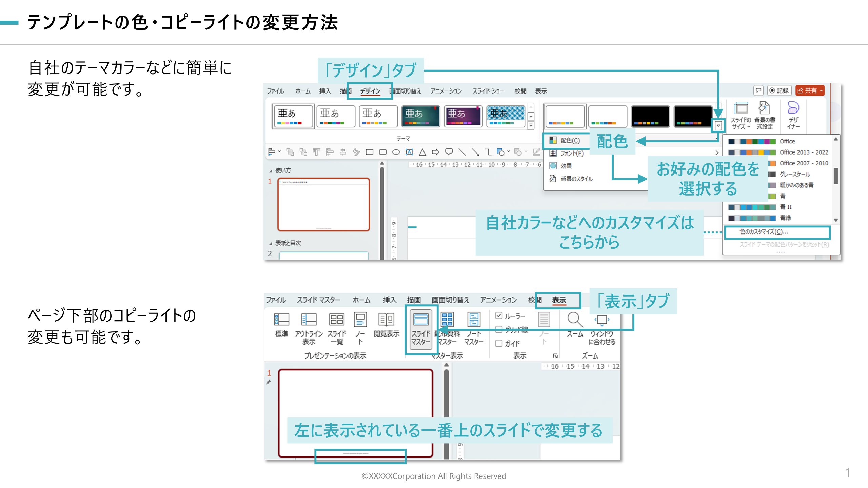
Task: Uncheck the Ruler checkbox
Action: 499,316
